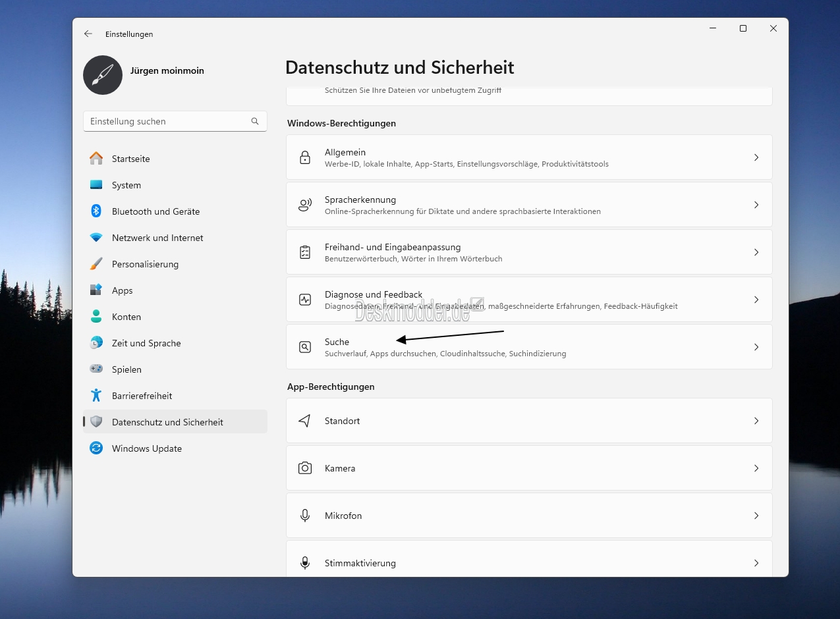The width and height of the screenshot is (840, 619).
Task: Click the Windows-Berechtigungen section heading
Action: click(341, 123)
